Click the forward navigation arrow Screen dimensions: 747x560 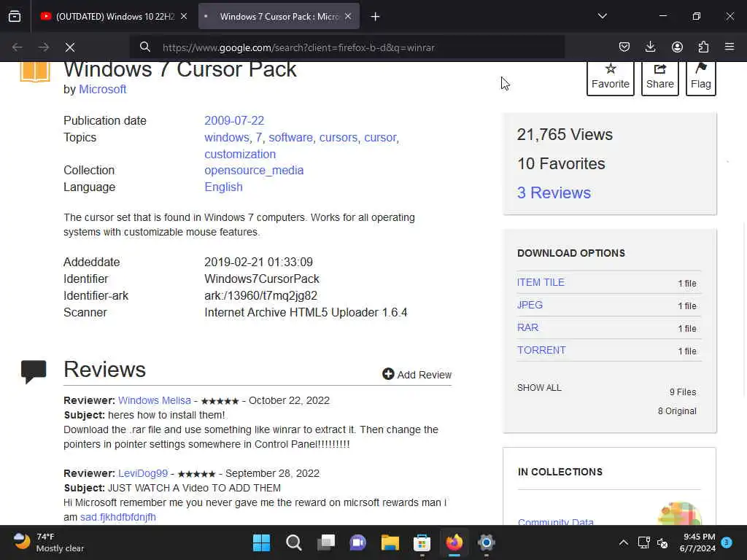tap(43, 47)
